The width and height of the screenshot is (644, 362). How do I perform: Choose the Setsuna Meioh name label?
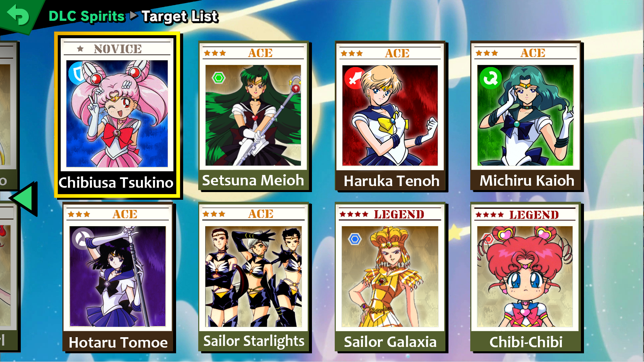[253, 180]
